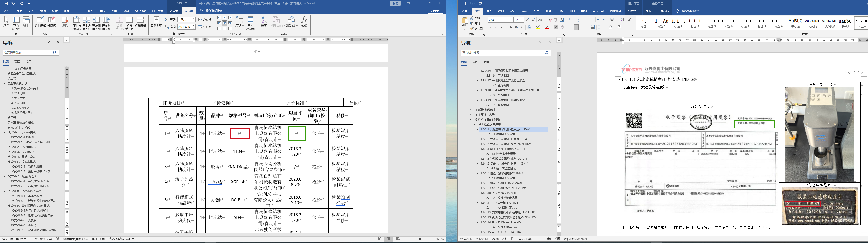Toggle Align Center cell alignment in left ribbon
The width and height of the screenshot is (868, 243).
pos(225,23)
